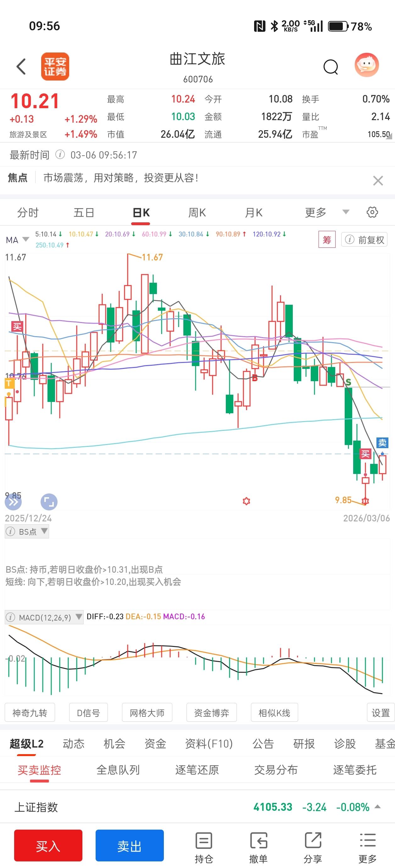This screenshot has height=868, width=395.
Task: Tap the back arrow icon
Action: (21, 66)
